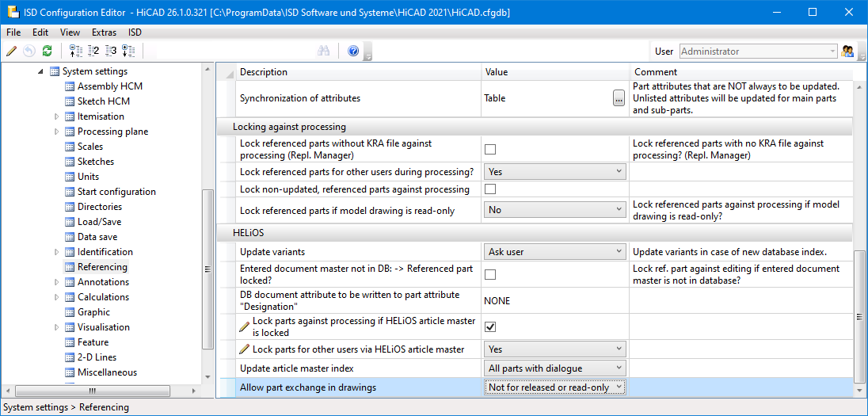Expand tree to level 2 icon
The width and height of the screenshot is (868, 416).
pos(93,51)
